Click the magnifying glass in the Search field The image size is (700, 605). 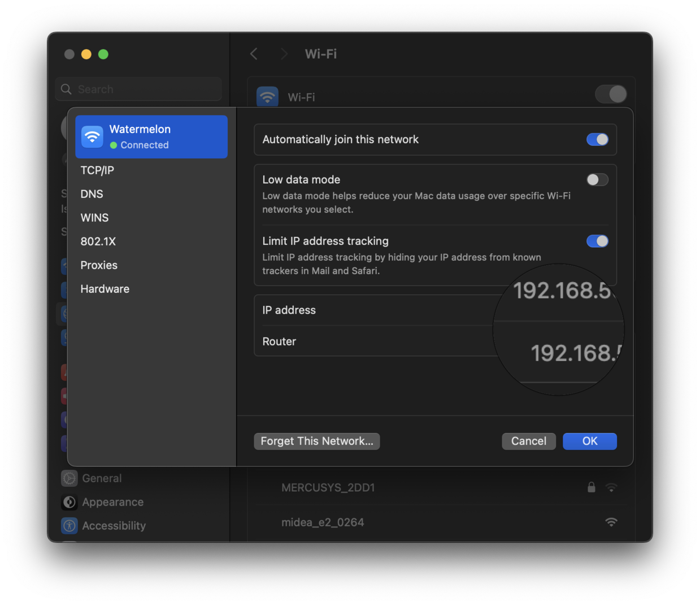66,89
